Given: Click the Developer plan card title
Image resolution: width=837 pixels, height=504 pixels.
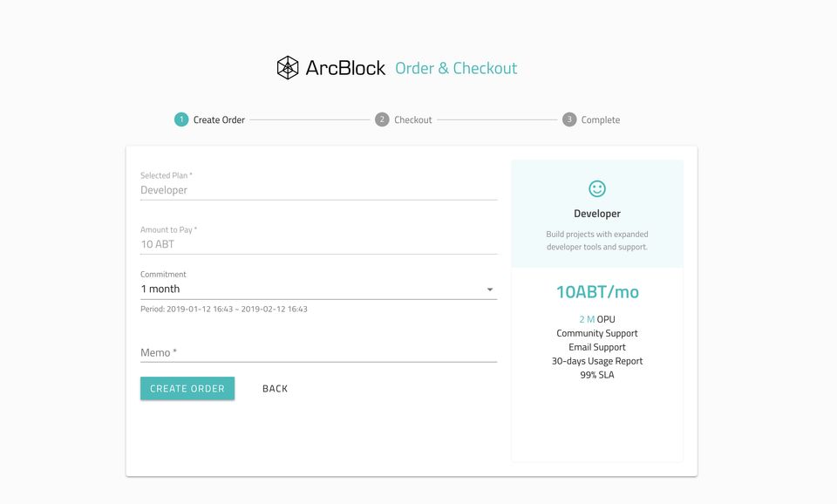Looking at the screenshot, I should 597,214.
